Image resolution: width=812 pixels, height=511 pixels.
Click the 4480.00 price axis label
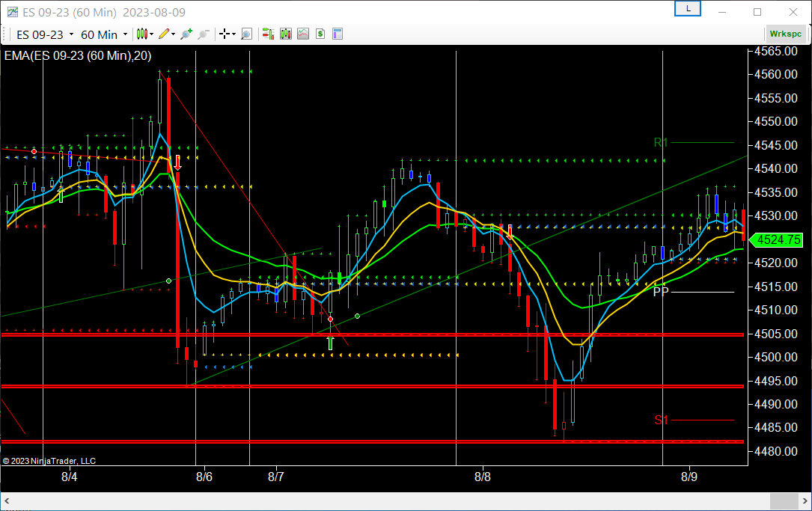(x=776, y=451)
